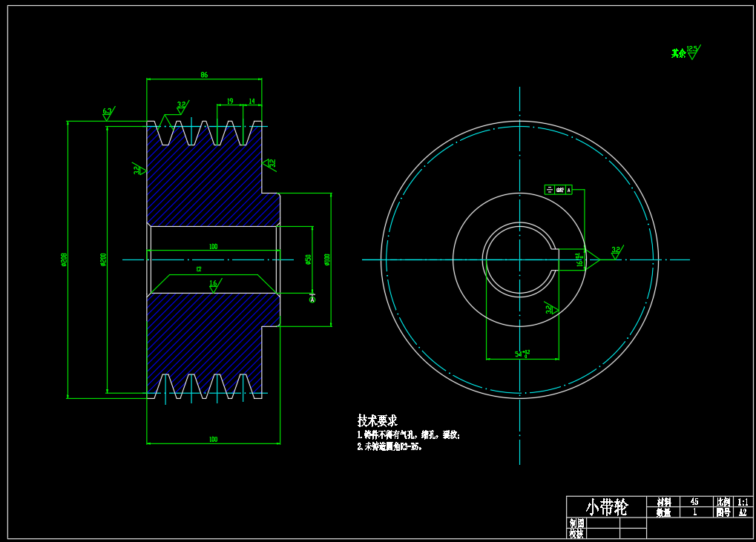Image resolution: width=756 pixels, height=542 pixels.
Task: Select the A2 drawing number cell
Action: [742, 512]
